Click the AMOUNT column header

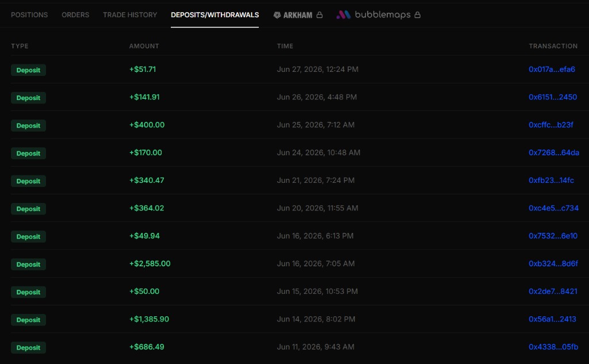tap(144, 46)
